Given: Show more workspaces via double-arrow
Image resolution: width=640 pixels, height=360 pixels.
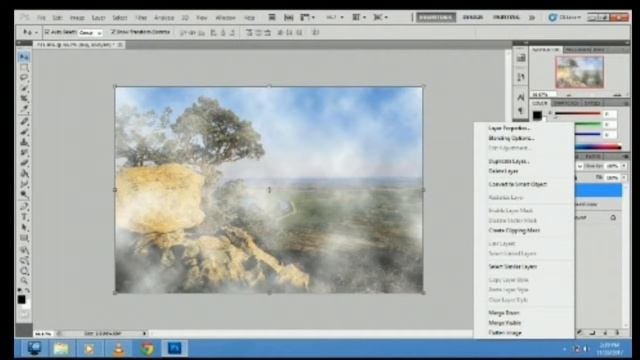Looking at the screenshot, I should pos(532,18).
